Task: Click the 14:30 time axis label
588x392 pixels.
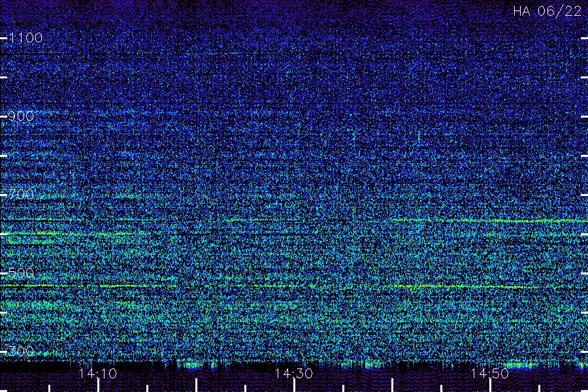Action: [293, 374]
